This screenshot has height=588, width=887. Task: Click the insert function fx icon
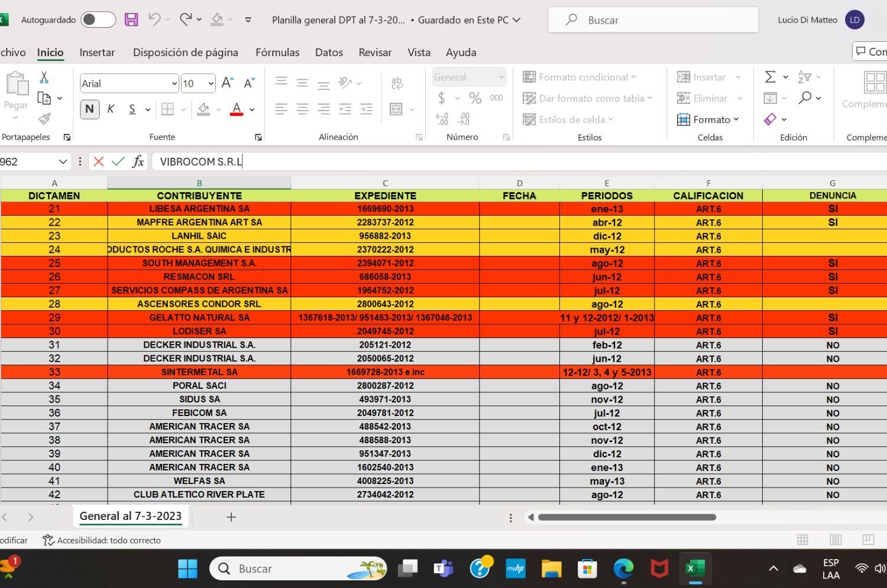(x=138, y=161)
